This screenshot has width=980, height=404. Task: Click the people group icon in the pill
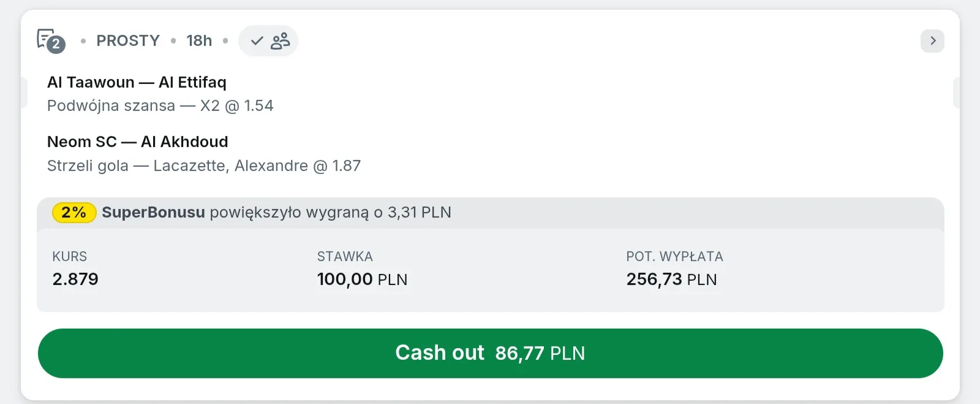point(281,41)
